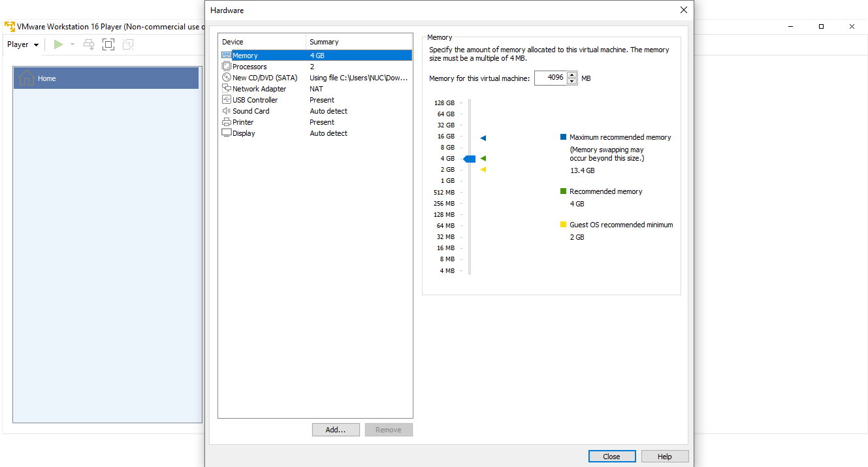
Task: Click the memory slider track at 512 MB
Action: point(470,192)
